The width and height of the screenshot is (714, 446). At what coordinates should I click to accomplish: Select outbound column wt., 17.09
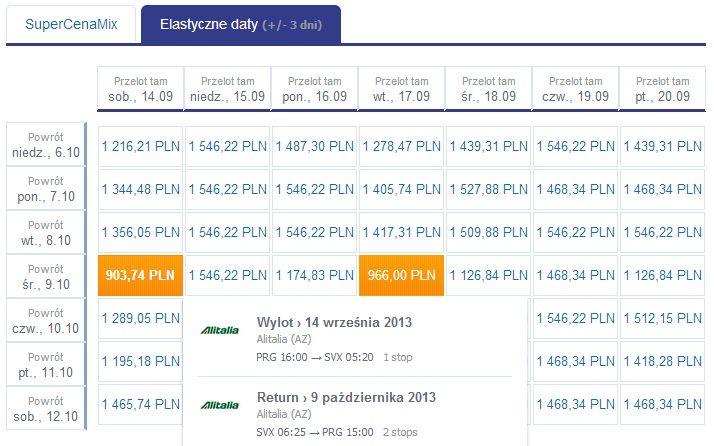pos(401,88)
